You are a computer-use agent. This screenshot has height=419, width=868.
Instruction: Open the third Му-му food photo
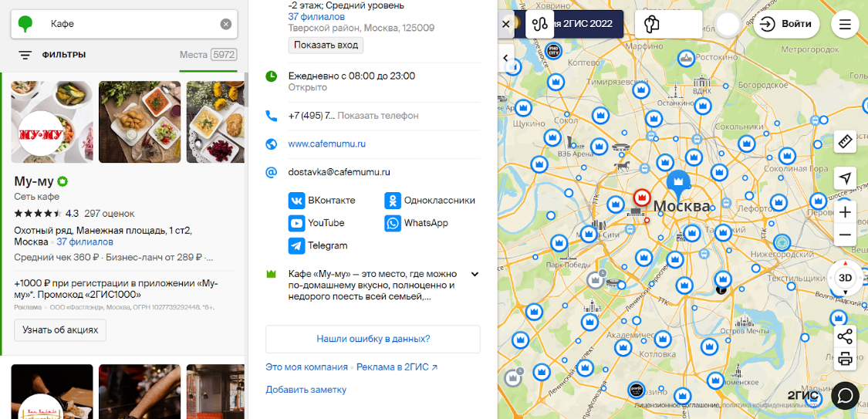coord(215,122)
